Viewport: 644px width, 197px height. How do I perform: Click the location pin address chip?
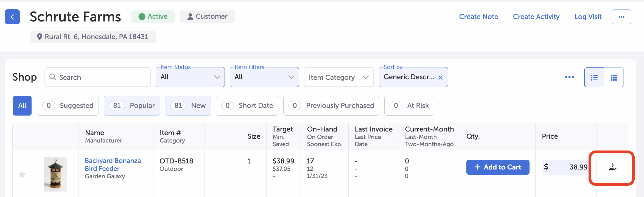click(93, 37)
